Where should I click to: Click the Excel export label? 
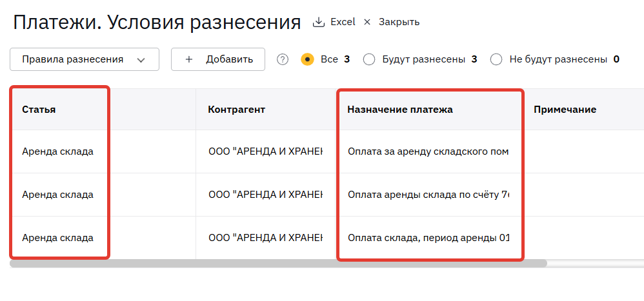[x=343, y=22]
